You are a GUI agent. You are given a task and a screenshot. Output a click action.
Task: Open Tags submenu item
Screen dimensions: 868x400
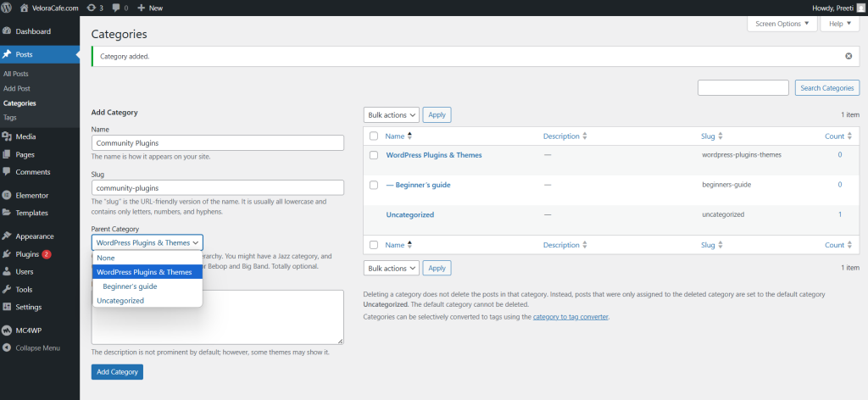[10, 118]
